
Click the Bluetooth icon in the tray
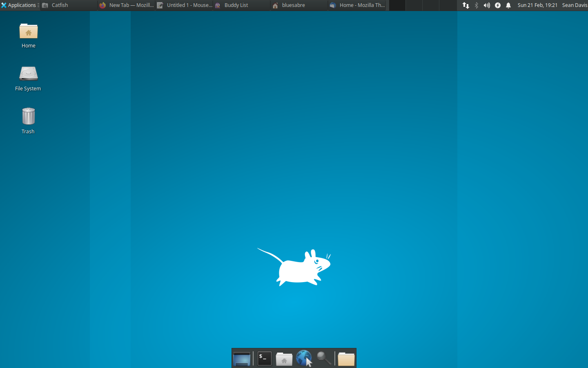click(x=476, y=5)
